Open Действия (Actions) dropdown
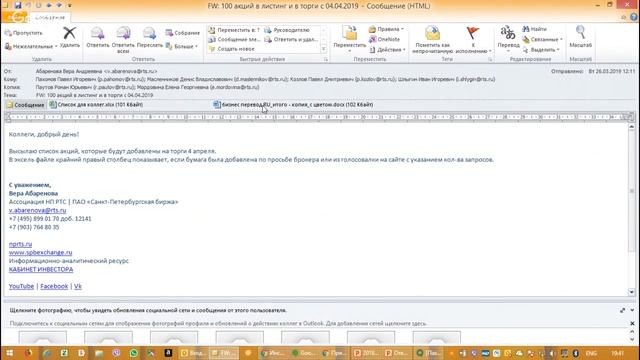 tap(387, 50)
